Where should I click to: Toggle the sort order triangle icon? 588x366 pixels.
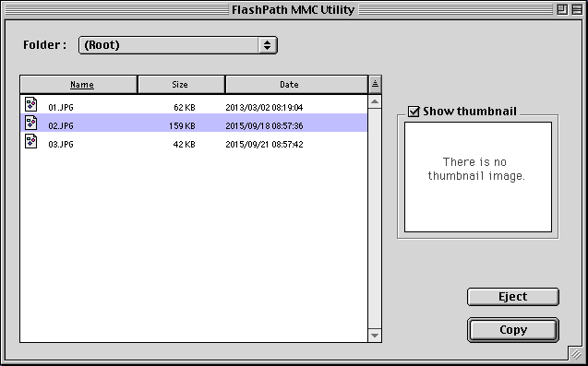(375, 84)
